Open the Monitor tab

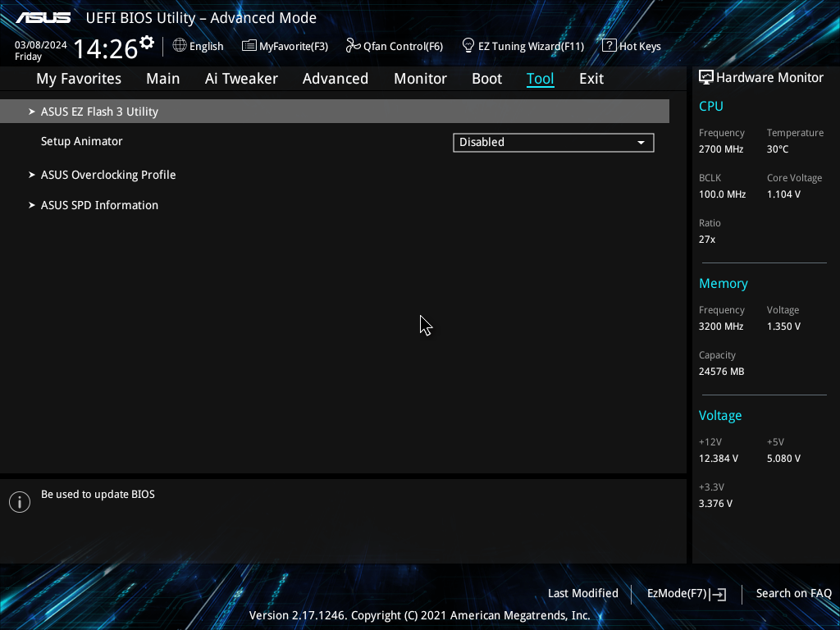420,79
